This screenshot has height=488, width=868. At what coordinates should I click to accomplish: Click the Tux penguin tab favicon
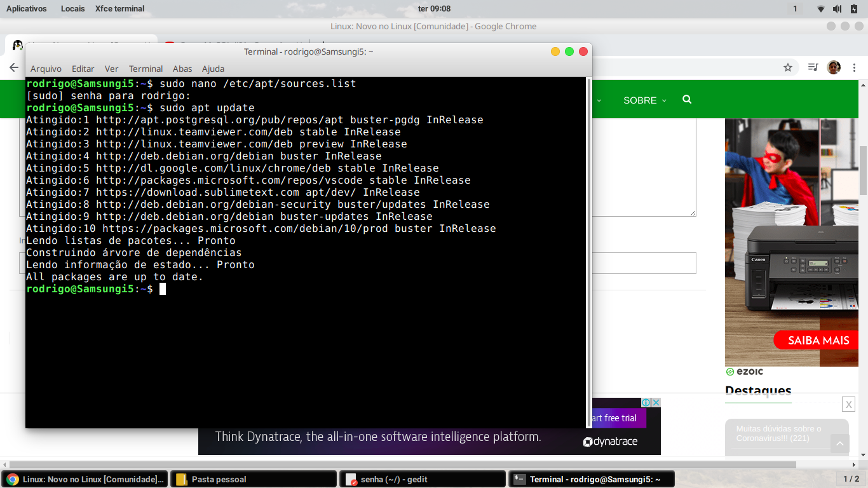click(17, 46)
